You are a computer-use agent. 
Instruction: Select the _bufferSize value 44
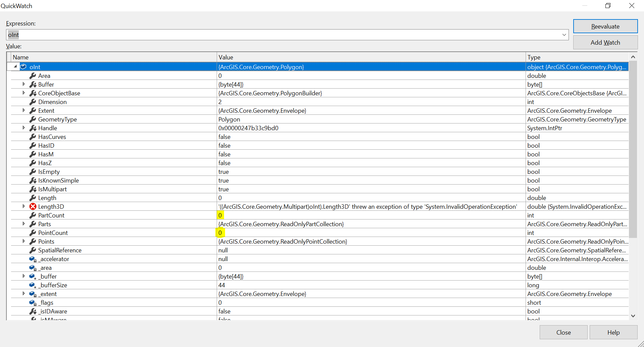tap(222, 285)
